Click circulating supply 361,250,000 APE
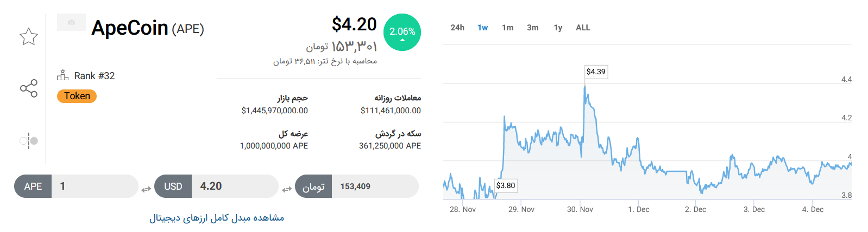This screenshot has width=868, height=232. click(390, 146)
